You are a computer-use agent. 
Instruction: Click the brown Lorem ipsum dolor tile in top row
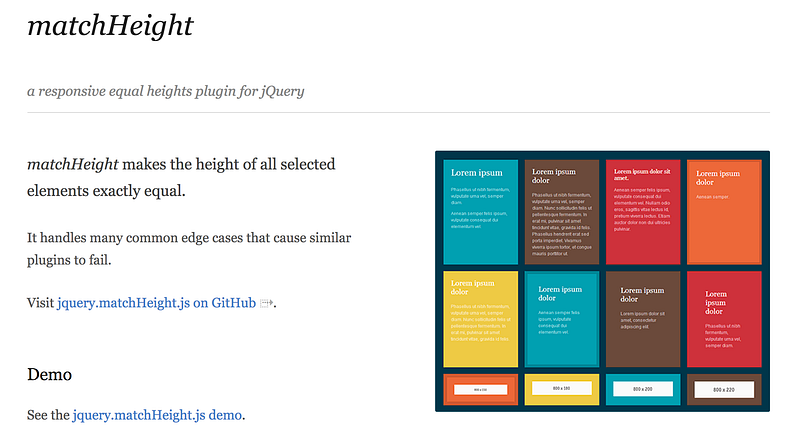pyautogui.click(x=562, y=212)
